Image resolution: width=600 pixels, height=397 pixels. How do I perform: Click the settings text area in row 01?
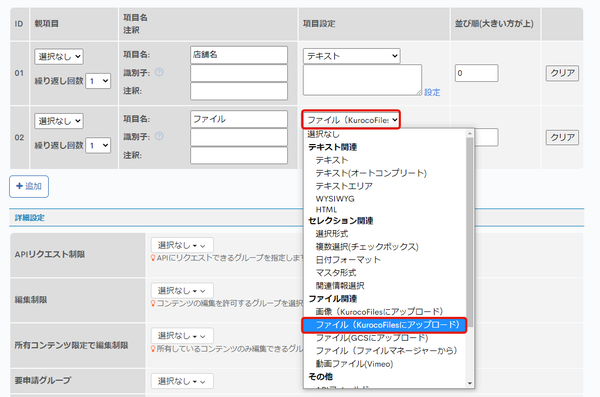point(362,80)
